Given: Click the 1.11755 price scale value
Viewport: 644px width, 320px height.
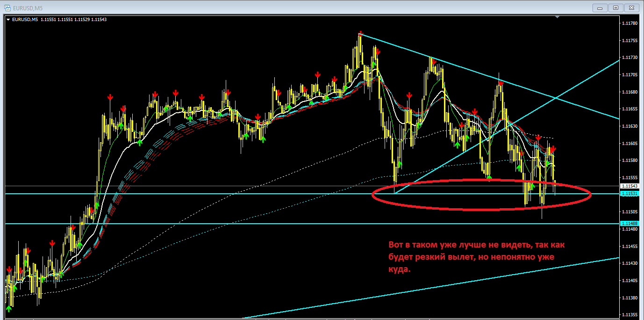Looking at the screenshot, I should [x=630, y=40].
